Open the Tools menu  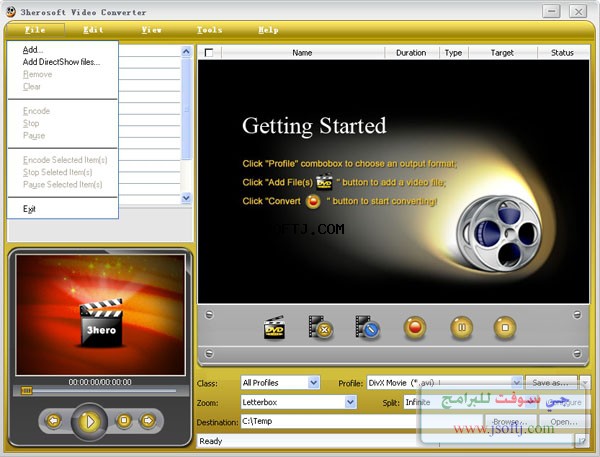pyautogui.click(x=210, y=30)
